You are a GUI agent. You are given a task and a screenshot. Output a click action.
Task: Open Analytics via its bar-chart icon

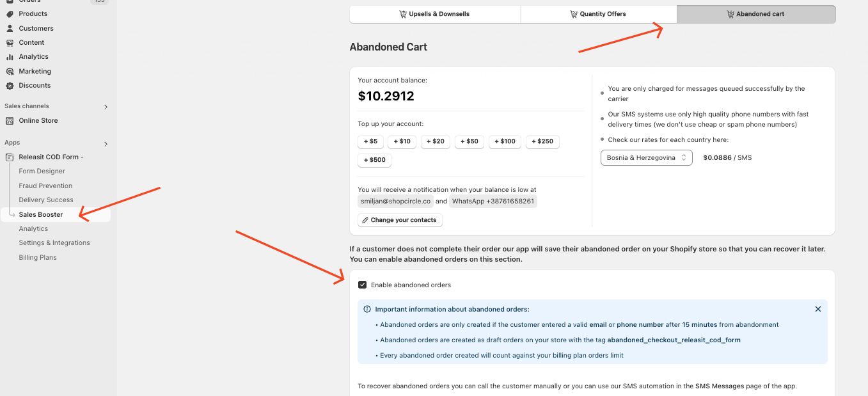pyautogui.click(x=10, y=57)
